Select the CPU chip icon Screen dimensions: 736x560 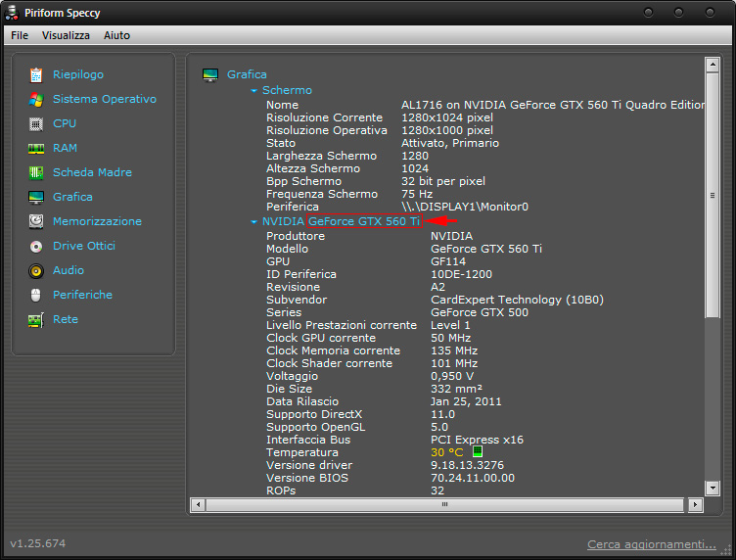tap(36, 123)
